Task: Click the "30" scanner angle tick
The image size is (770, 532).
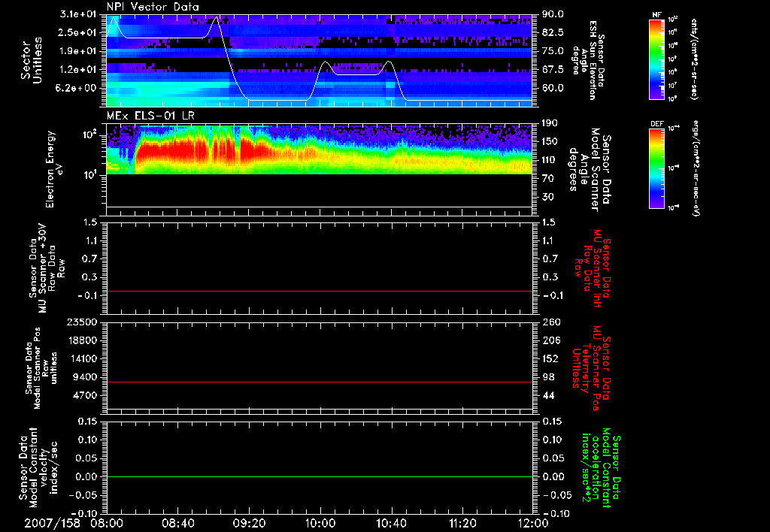Action: [x=547, y=198]
